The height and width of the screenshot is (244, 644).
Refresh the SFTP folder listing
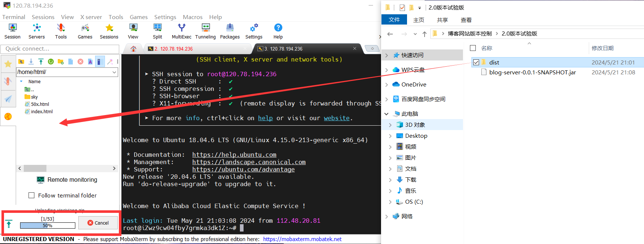pos(51,62)
